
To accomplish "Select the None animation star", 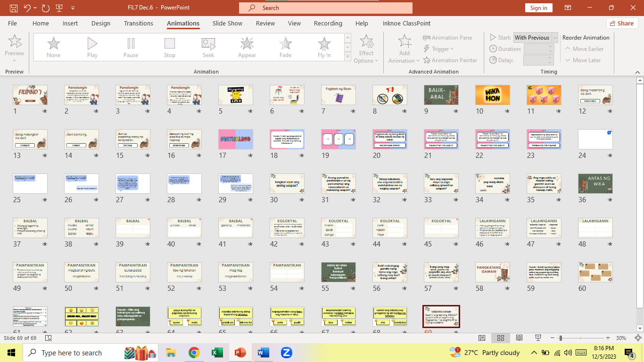I will 54,47.
